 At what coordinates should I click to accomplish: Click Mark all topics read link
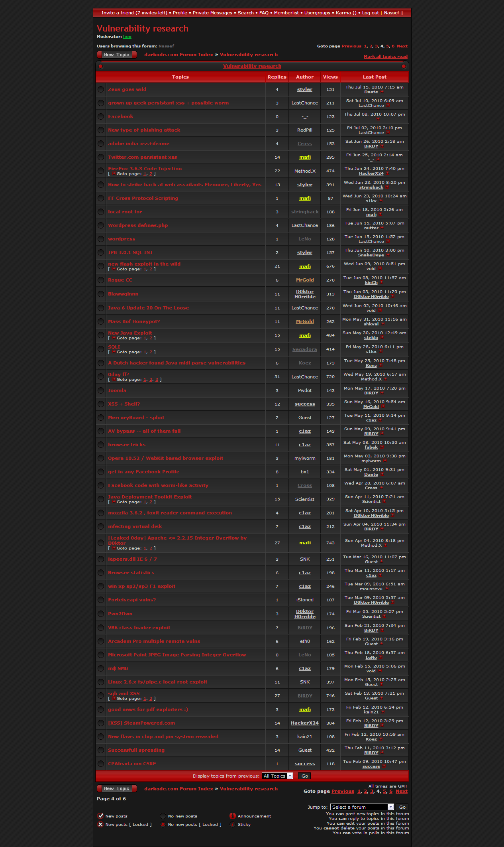(x=385, y=57)
